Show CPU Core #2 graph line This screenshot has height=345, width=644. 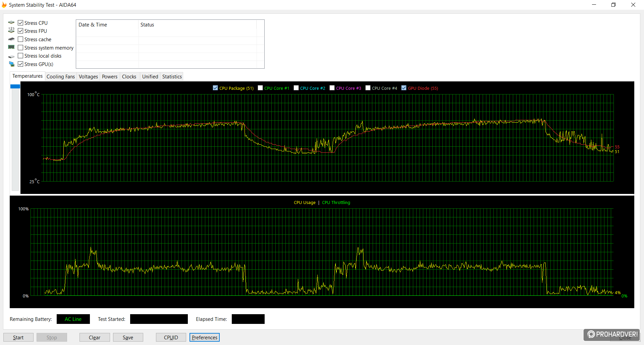tap(296, 88)
